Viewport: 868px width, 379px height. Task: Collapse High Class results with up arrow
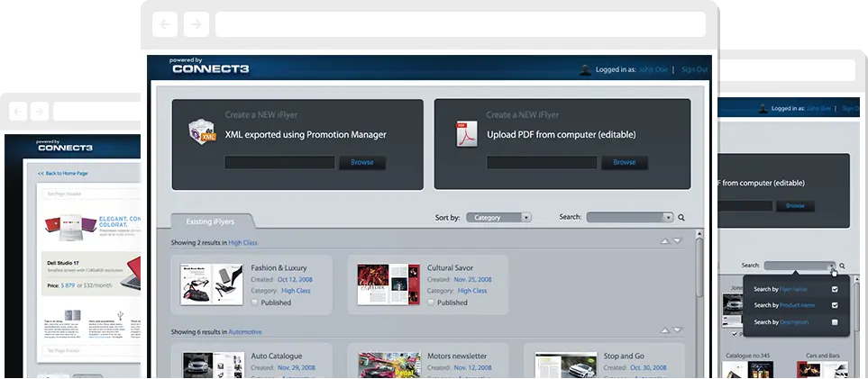[x=665, y=241]
